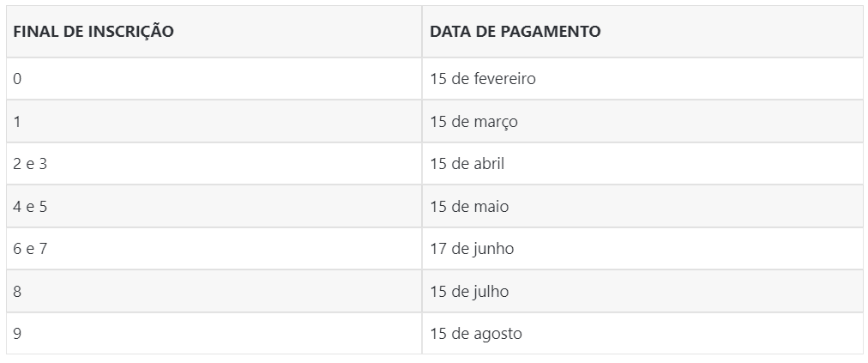Select the '15 de julho' payment date
The image size is (868, 363).
point(469,292)
